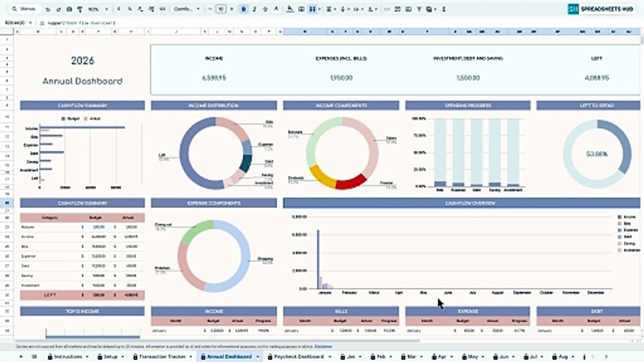The height and width of the screenshot is (362, 644).
Task: Click the merge cells icon
Action: coord(312,9)
